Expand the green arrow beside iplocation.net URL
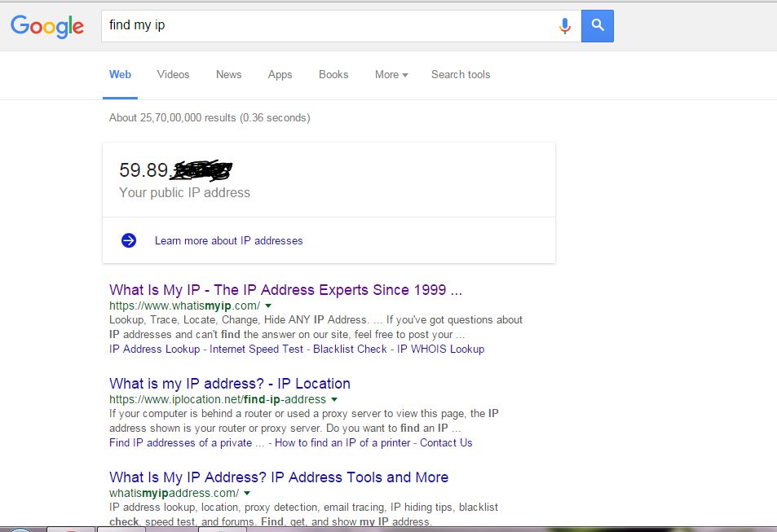Image resolution: width=777 pixels, height=532 pixels. [x=334, y=399]
